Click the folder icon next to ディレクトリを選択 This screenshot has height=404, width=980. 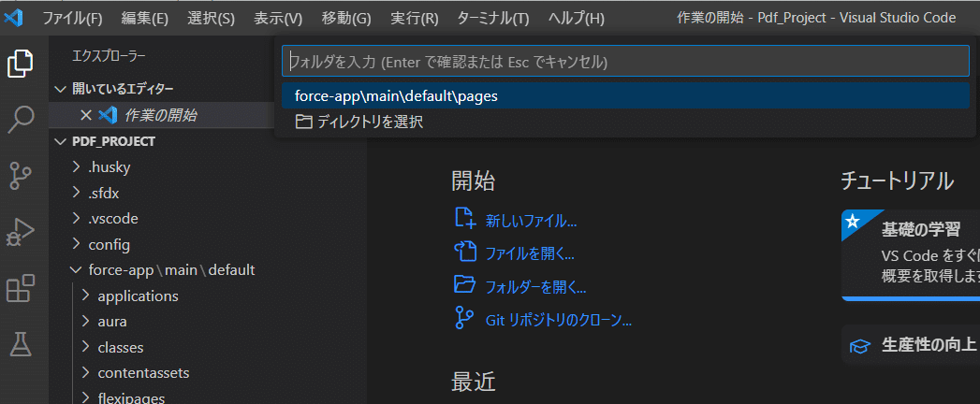304,122
